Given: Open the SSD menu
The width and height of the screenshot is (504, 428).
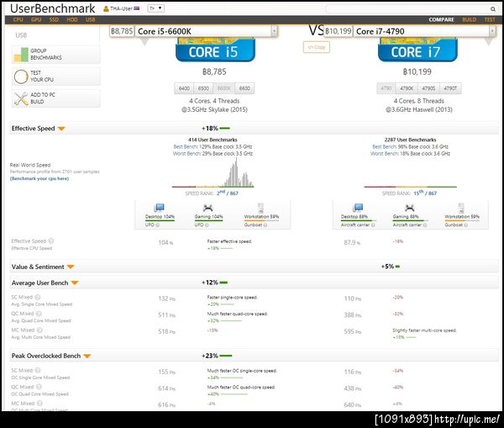Looking at the screenshot, I should pyautogui.click(x=54, y=19).
